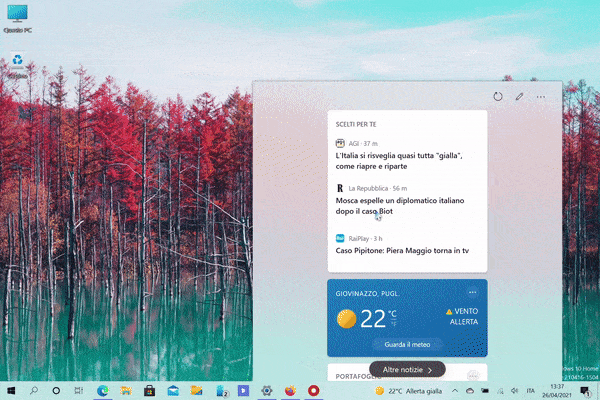
Task: Click the VENTO ALLERTA weather warning
Action: pos(462,316)
